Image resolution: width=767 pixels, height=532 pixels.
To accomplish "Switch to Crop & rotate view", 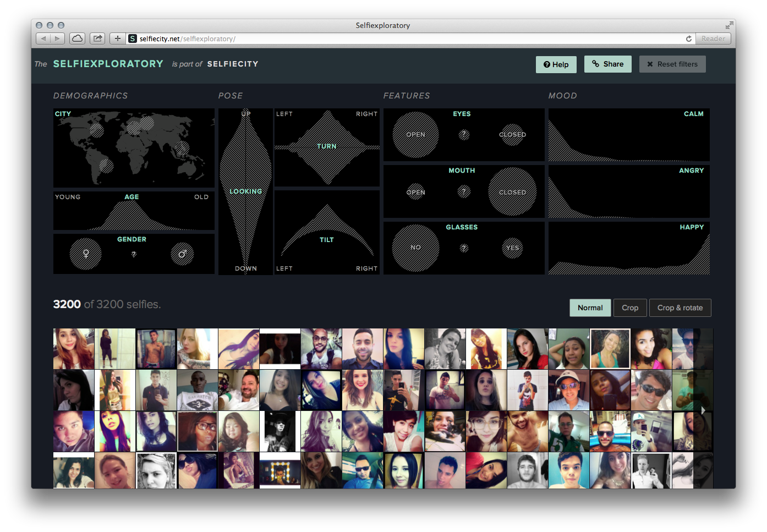I will (680, 308).
